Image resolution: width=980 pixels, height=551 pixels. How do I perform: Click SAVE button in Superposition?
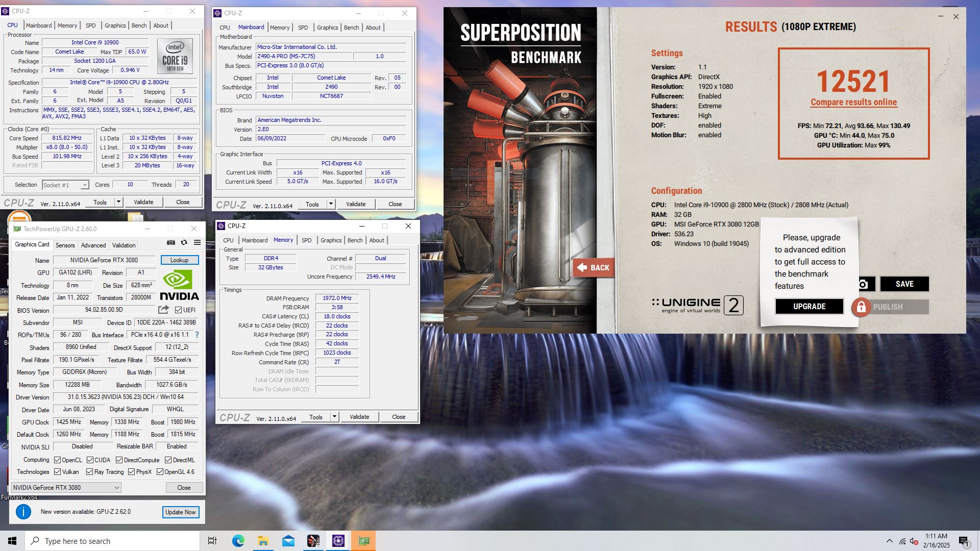pyautogui.click(x=904, y=284)
